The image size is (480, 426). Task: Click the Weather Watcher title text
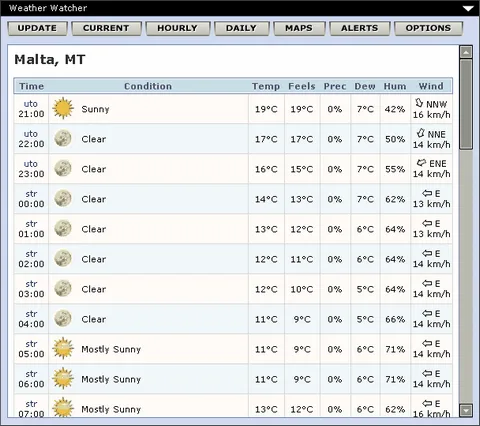coord(48,8)
